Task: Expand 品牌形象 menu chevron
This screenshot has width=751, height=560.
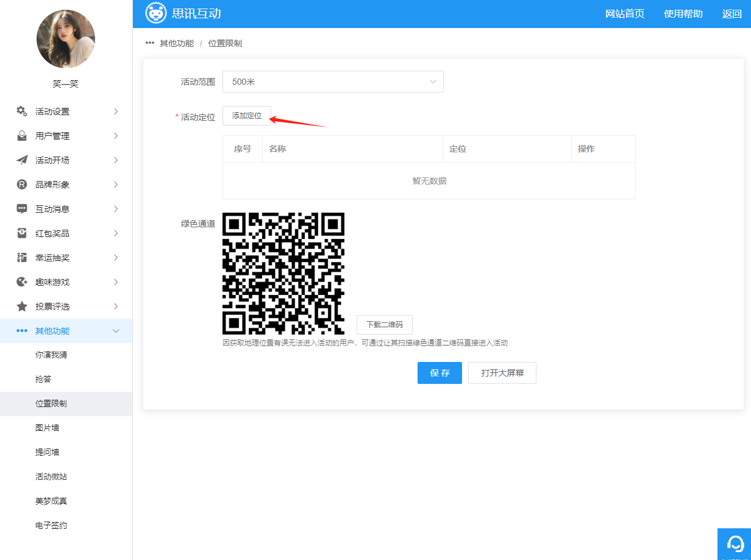Action: [x=116, y=185]
